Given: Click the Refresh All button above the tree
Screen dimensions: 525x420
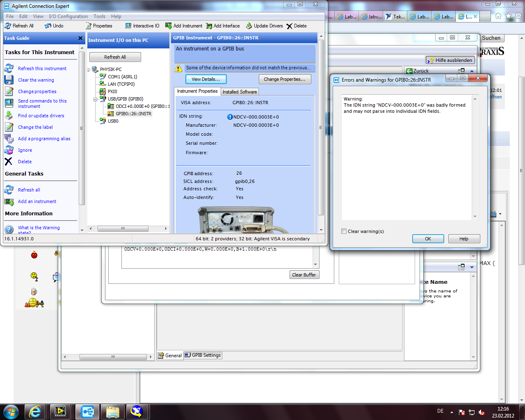Looking at the screenshot, I should click(x=115, y=57).
